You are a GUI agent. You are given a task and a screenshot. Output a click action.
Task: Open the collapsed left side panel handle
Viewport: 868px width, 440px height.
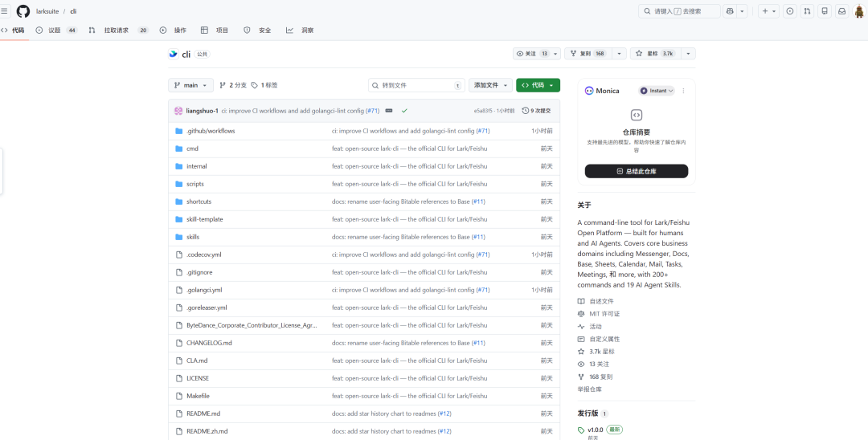2,171
